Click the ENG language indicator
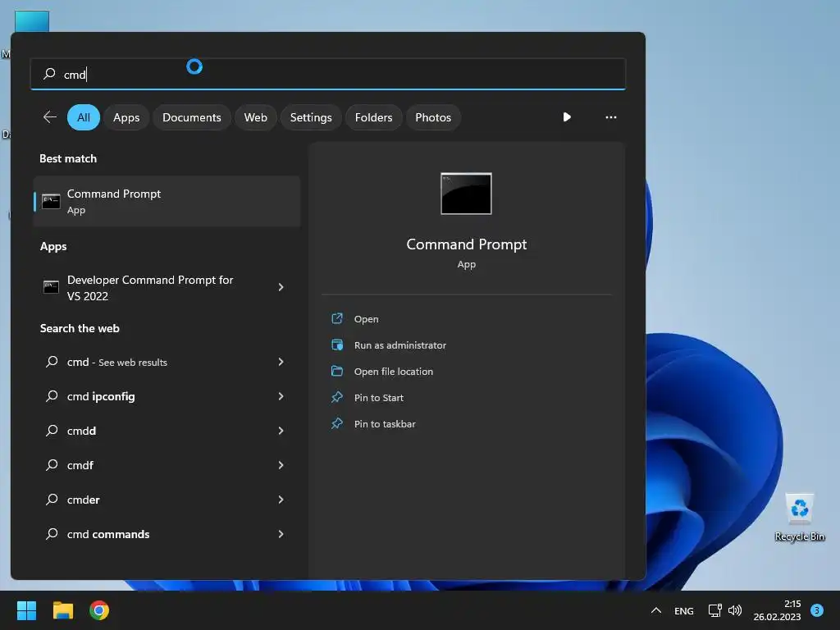Image resolution: width=840 pixels, height=630 pixels. pyautogui.click(x=684, y=611)
